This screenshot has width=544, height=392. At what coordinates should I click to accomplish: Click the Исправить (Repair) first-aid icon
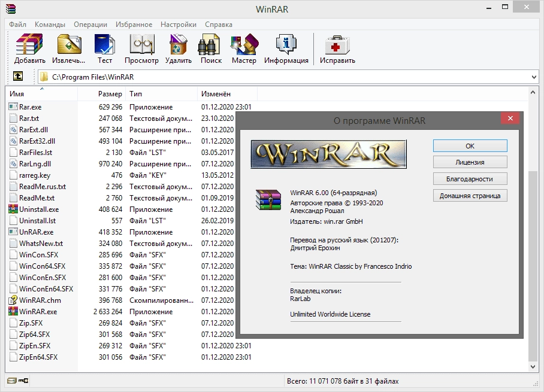pos(337,44)
